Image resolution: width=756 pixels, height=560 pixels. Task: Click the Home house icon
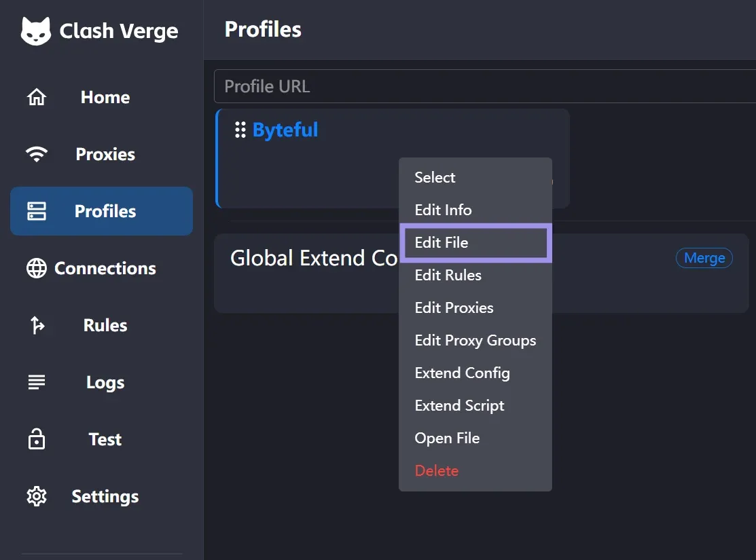pyautogui.click(x=37, y=97)
